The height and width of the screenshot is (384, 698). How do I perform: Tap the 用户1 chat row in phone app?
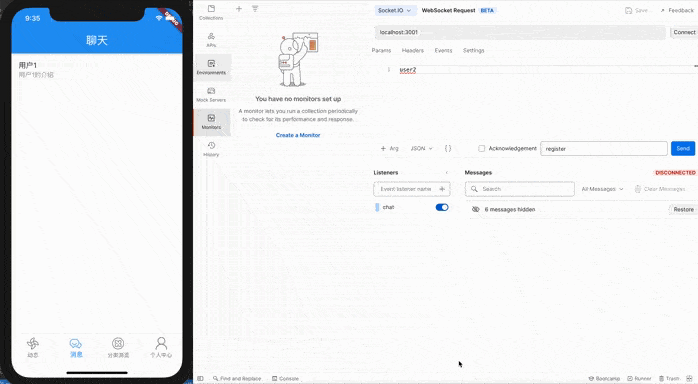(97, 70)
